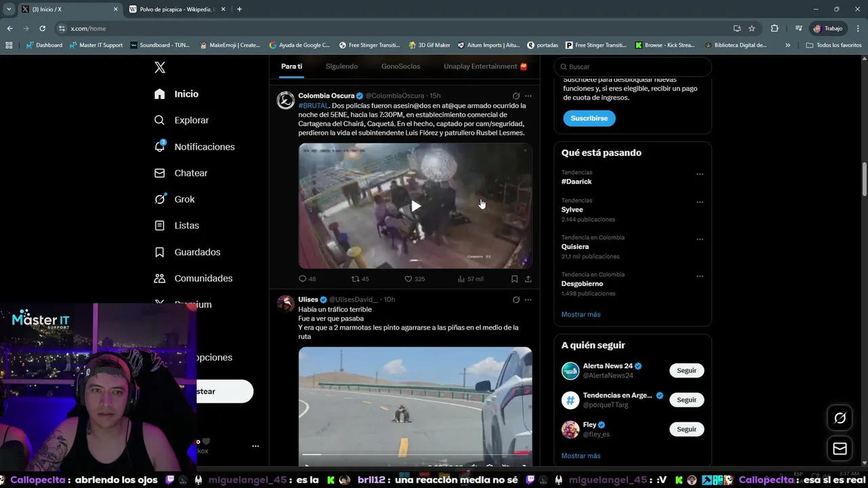The width and height of the screenshot is (868, 488).
Task: Open 3D Gif Maker bookmark
Action: (x=429, y=45)
